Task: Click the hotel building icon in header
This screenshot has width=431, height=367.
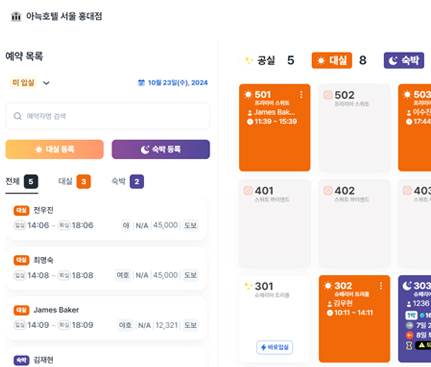Action: [x=16, y=16]
